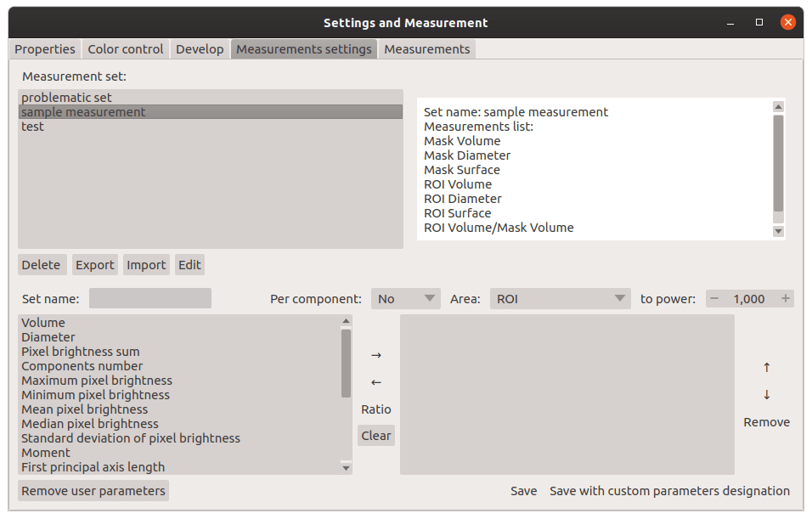812x519 pixels.
Task: Click 'ROI Volume/Mask Volume' in set details
Action: 499,228
